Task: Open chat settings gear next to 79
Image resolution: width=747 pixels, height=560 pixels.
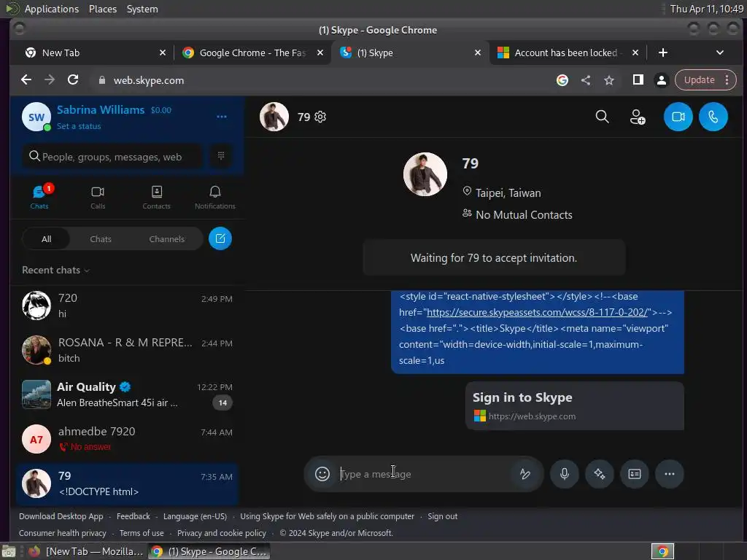Action: [321, 117]
